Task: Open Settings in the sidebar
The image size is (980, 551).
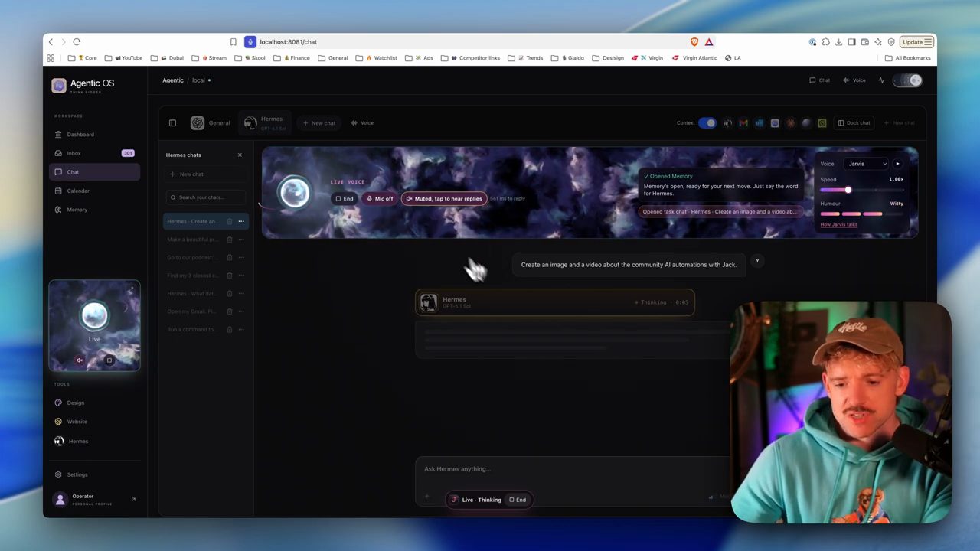Action: (95, 475)
